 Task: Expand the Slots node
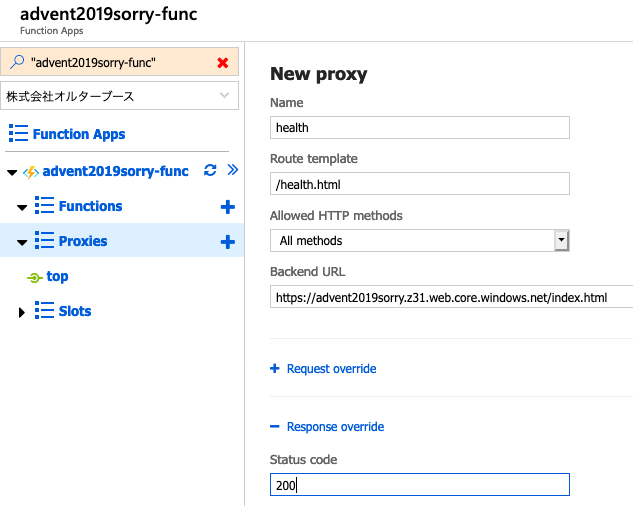22,313
